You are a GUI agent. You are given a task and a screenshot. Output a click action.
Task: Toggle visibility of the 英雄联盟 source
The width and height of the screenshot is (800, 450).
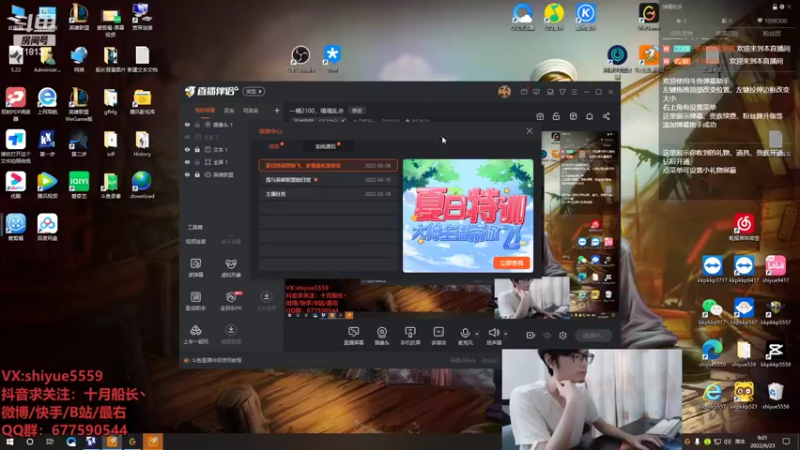click(x=187, y=175)
